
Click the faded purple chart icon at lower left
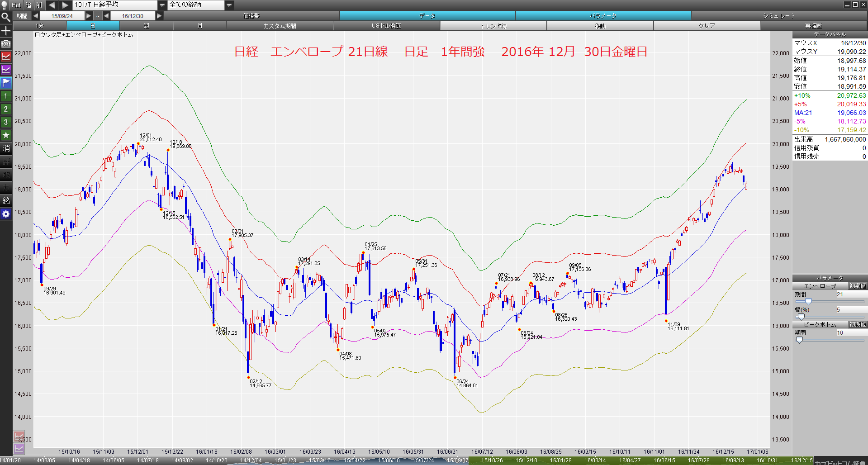pyautogui.click(x=19, y=448)
